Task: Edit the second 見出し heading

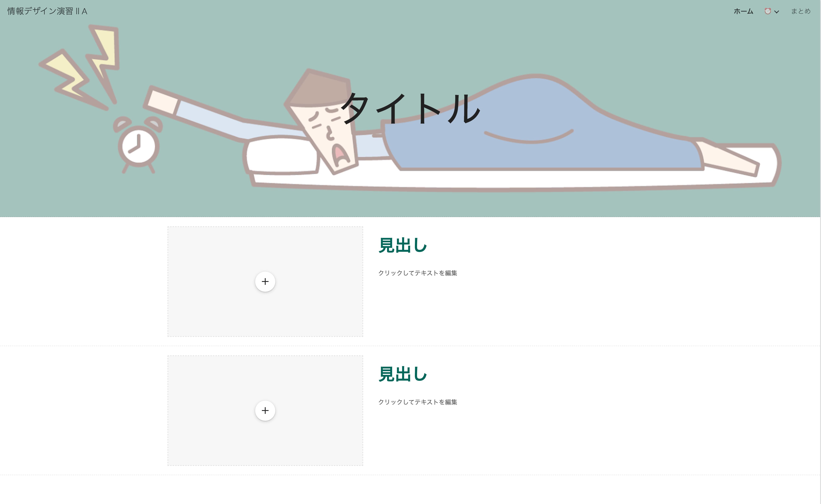Action: (x=403, y=374)
